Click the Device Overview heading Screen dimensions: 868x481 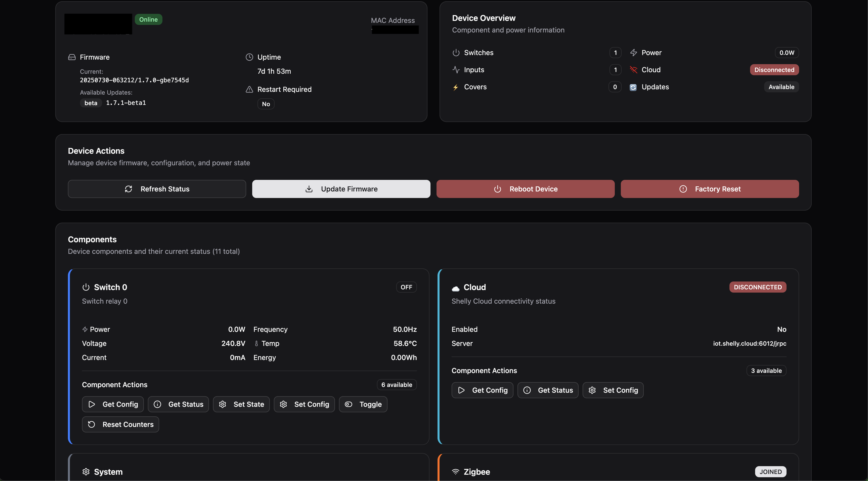click(x=484, y=18)
